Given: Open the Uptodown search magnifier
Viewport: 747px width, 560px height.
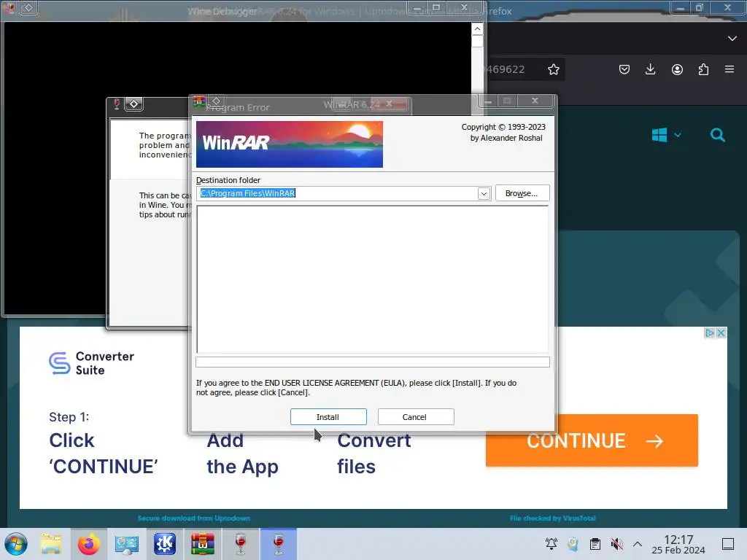Looking at the screenshot, I should point(718,135).
